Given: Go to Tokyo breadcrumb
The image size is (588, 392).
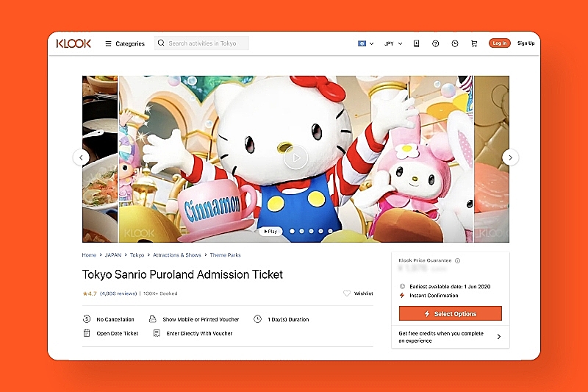Looking at the screenshot, I should point(137,255).
